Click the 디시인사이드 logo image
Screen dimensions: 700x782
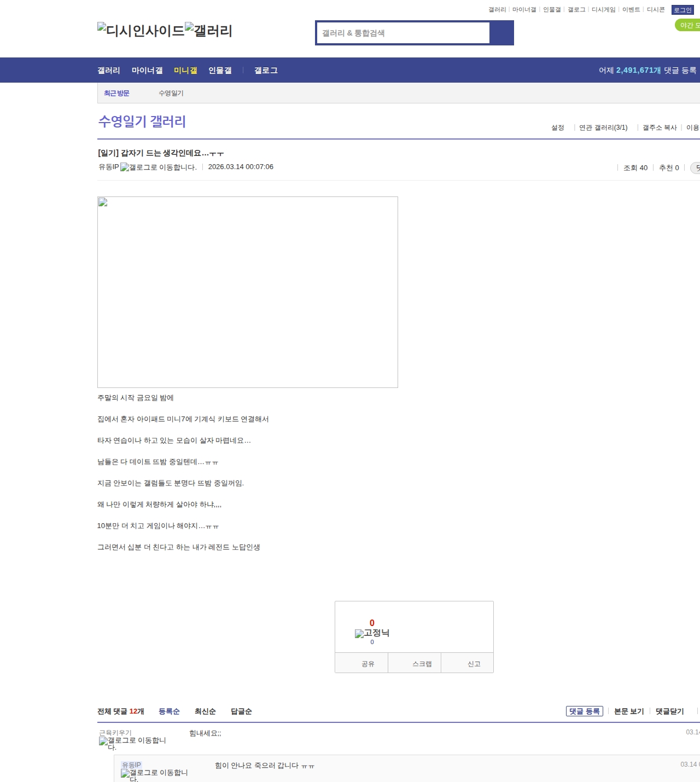pyautogui.click(x=141, y=31)
